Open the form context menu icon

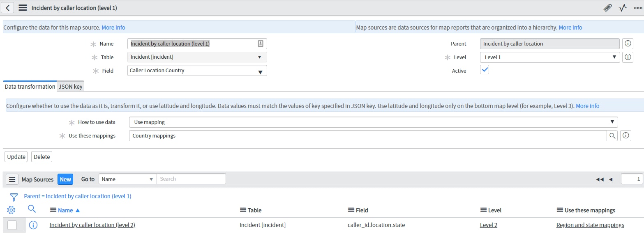(x=23, y=8)
